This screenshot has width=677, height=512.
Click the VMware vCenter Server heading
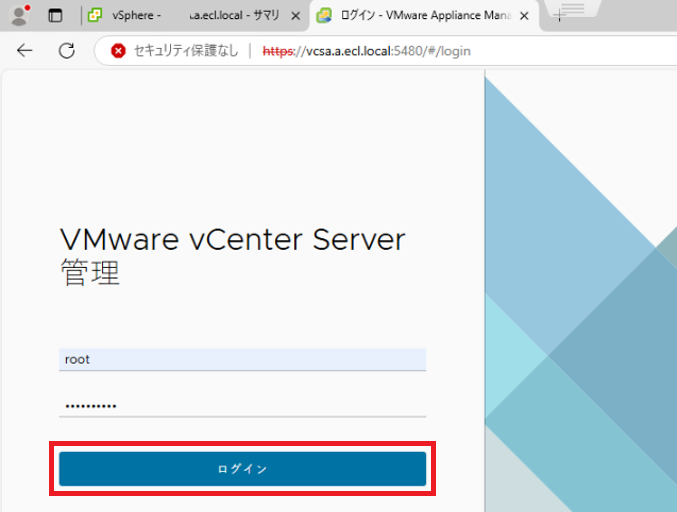click(x=232, y=240)
